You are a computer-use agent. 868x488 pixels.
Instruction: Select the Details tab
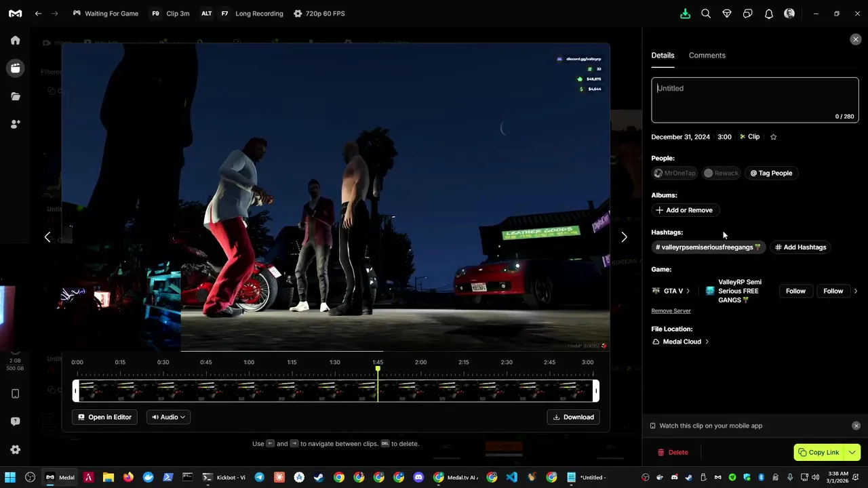pyautogui.click(x=663, y=56)
